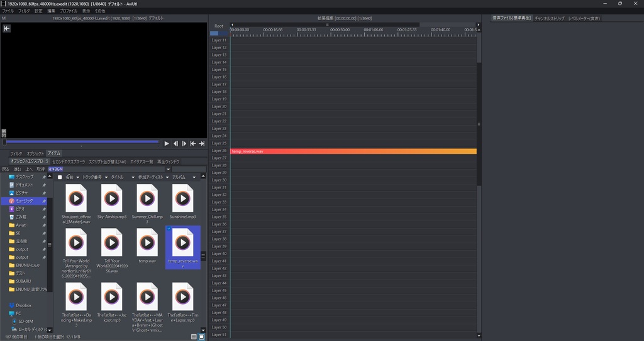Select the TheFatRat Jackpot.mp3 file icon
The image size is (644, 341).
[112, 296]
